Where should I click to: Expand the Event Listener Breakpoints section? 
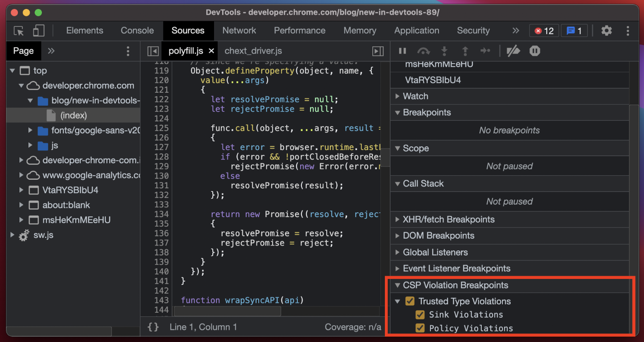[456, 269]
